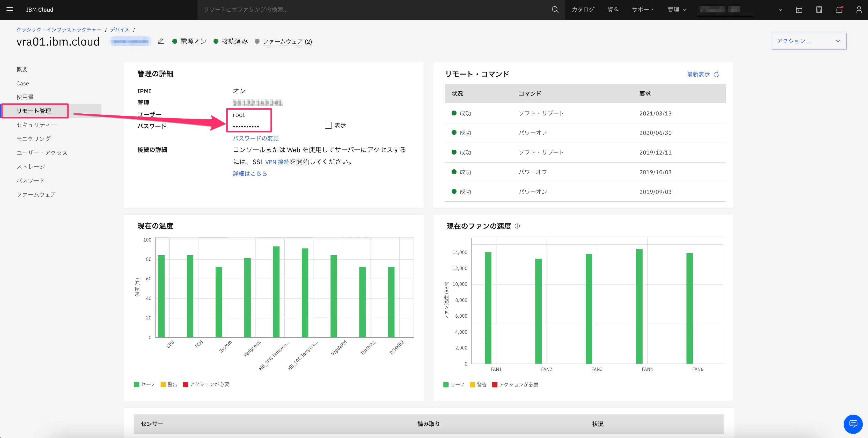Focus the resource search field
This screenshot has width=868, height=438.
374,10
